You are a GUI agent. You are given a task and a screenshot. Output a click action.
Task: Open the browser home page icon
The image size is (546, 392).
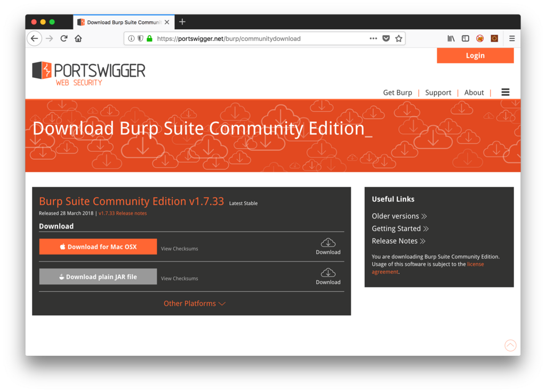(x=78, y=38)
